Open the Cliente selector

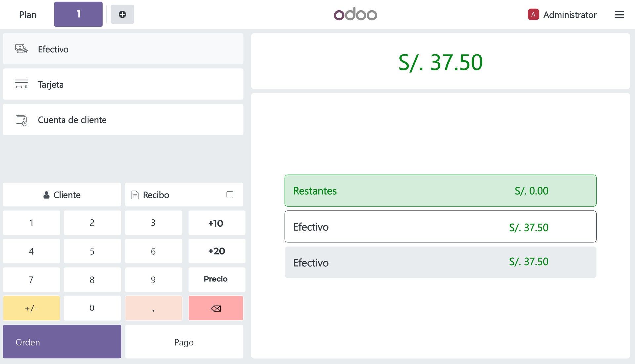point(62,195)
